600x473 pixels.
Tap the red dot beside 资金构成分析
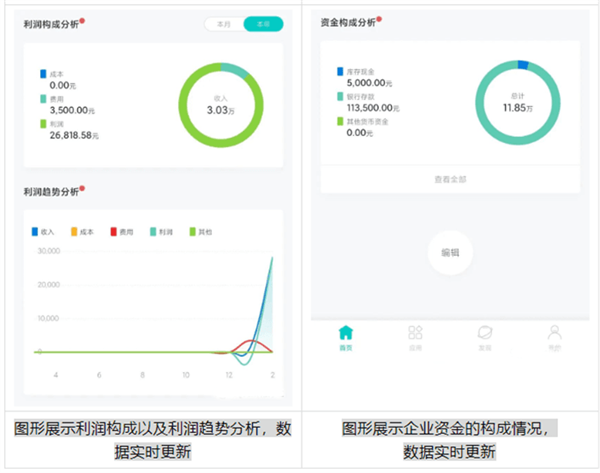[381, 19]
